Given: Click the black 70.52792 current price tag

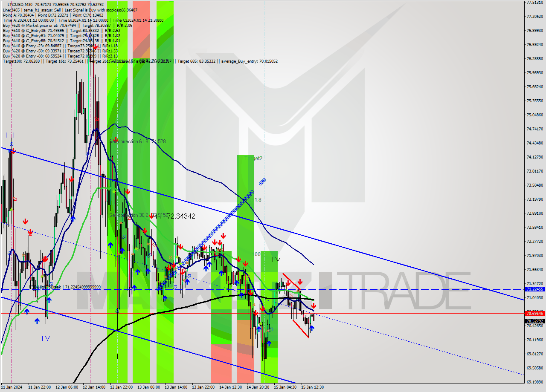Looking at the screenshot, I should 534,321.
